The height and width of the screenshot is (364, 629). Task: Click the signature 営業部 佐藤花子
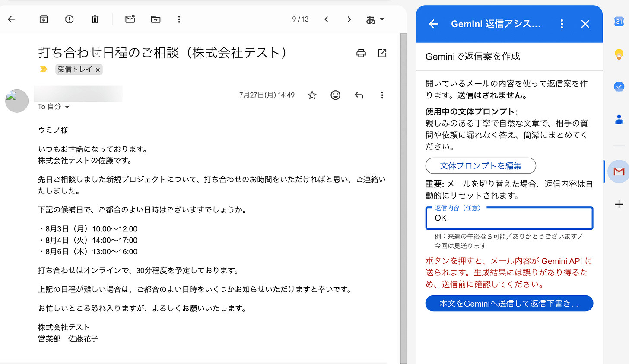click(x=68, y=339)
